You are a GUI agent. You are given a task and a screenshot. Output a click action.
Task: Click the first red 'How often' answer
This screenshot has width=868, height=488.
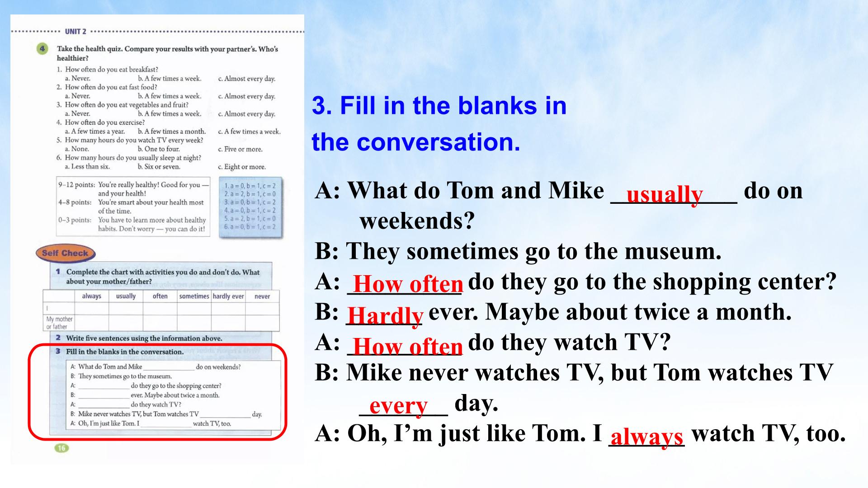click(408, 284)
